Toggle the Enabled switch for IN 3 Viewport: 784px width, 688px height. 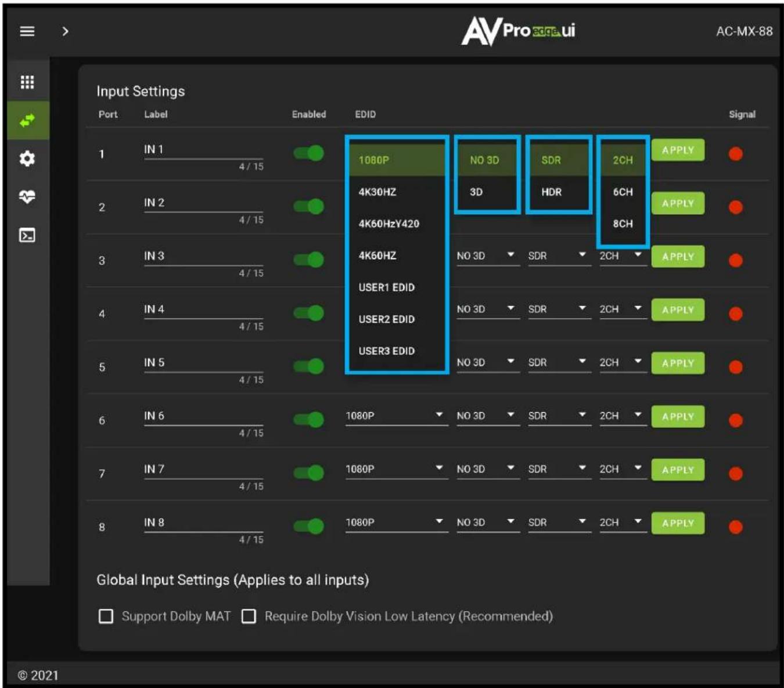tap(308, 260)
